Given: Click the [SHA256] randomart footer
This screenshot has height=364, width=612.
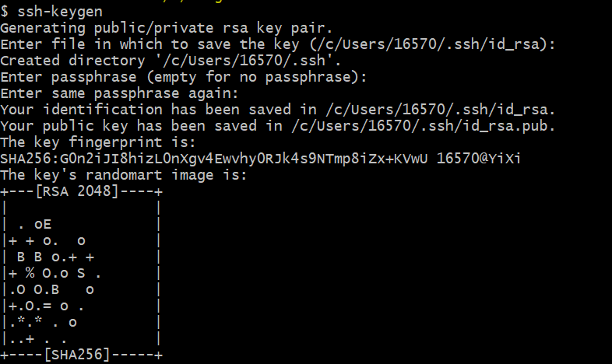Looking at the screenshot, I should pyautogui.click(x=78, y=355).
